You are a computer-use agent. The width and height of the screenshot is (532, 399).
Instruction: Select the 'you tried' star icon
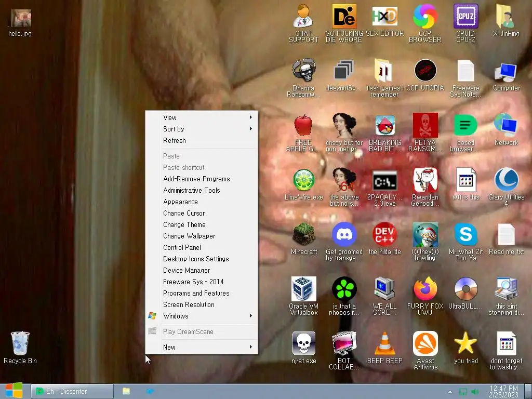(465, 348)
